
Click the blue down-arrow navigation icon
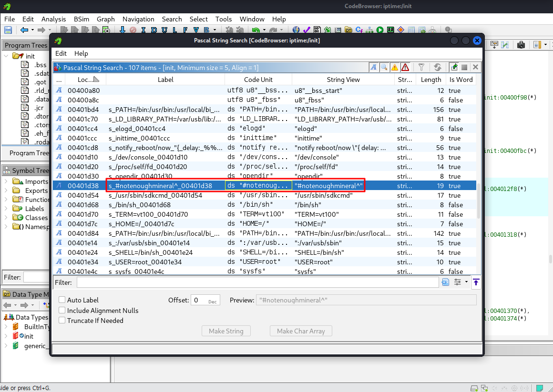(123, 30)
